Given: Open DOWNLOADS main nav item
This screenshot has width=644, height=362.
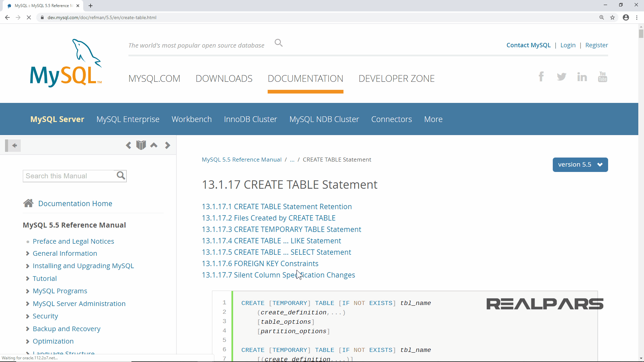Looking at the screenshot, I should 224,78.
